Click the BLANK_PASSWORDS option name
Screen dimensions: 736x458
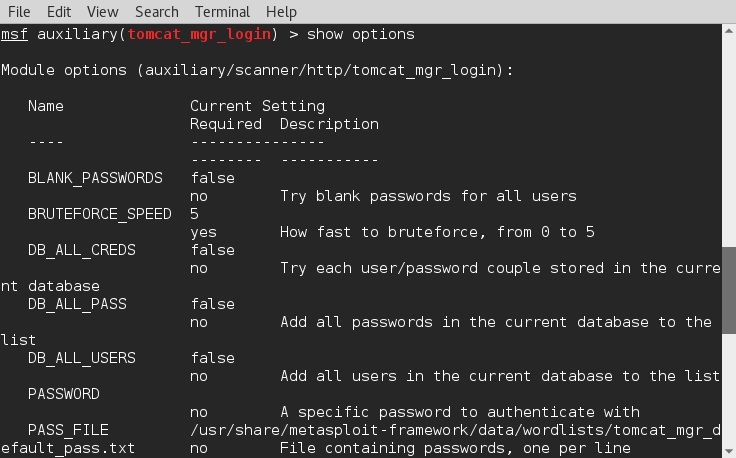95,178
